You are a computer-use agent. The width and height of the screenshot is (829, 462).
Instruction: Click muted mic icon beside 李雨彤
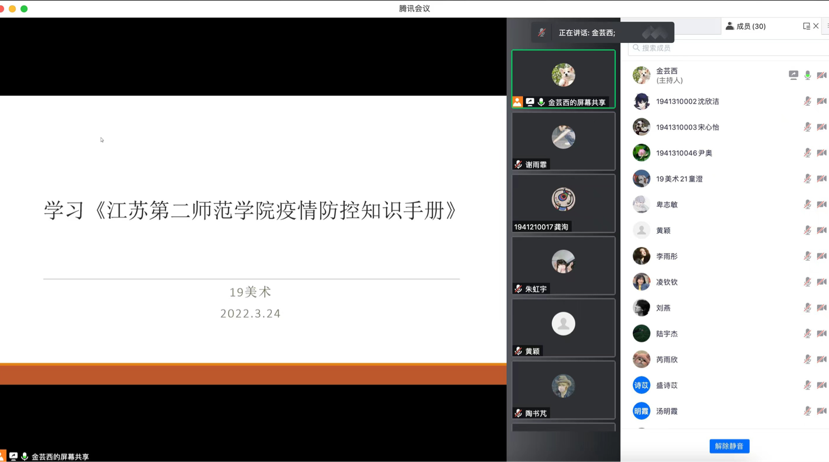coord(808,256)
